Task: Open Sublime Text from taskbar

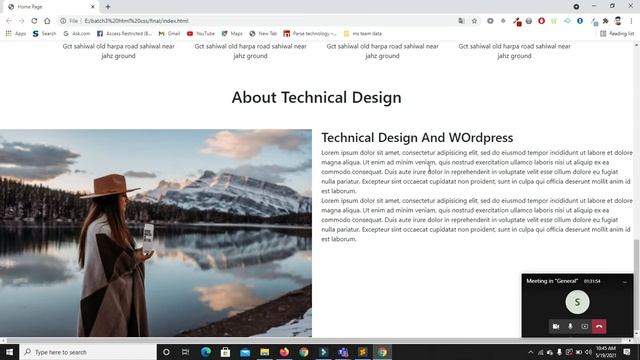Action: [x=362, y=352]
